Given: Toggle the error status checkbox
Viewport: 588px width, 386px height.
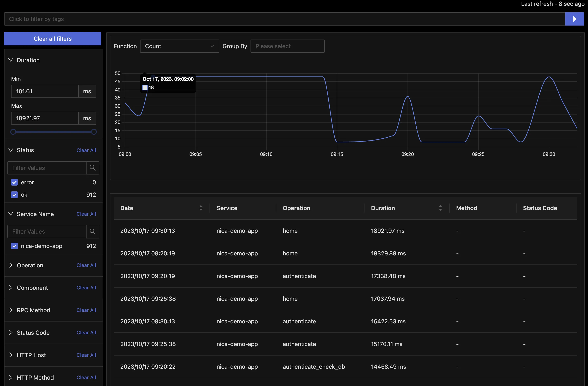Looking at the screenshot, I should 14,182.
